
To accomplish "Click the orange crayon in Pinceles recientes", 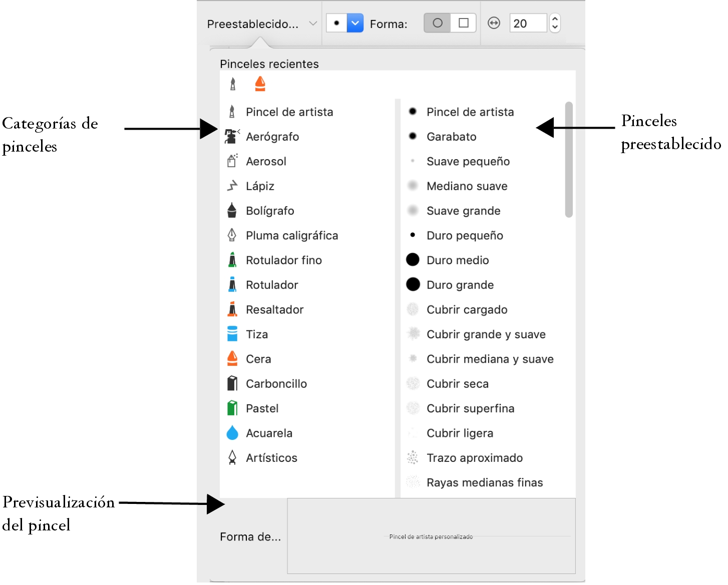I will click(x=260, y=84).
